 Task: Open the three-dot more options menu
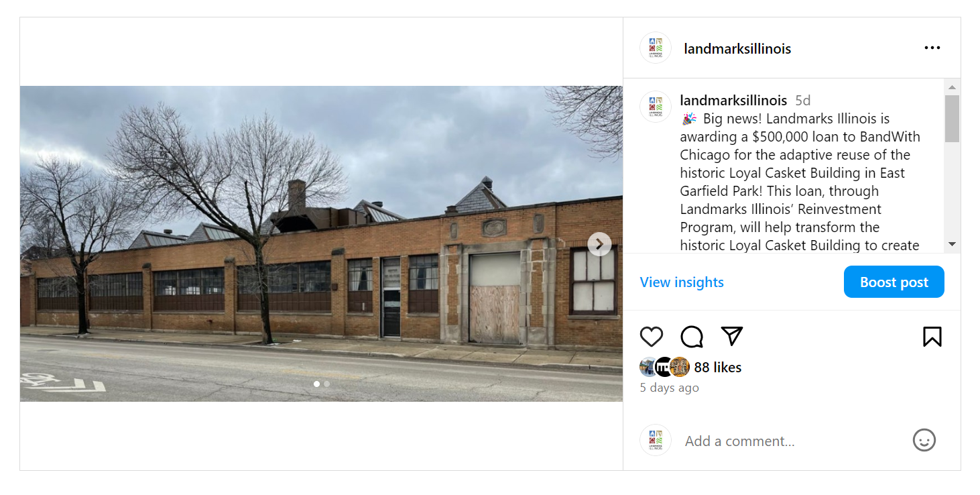point(932,48)
